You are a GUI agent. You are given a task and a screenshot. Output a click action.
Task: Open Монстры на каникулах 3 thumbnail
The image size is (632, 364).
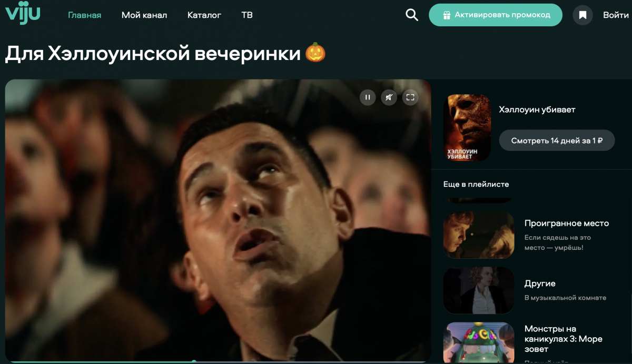point(479,342)
